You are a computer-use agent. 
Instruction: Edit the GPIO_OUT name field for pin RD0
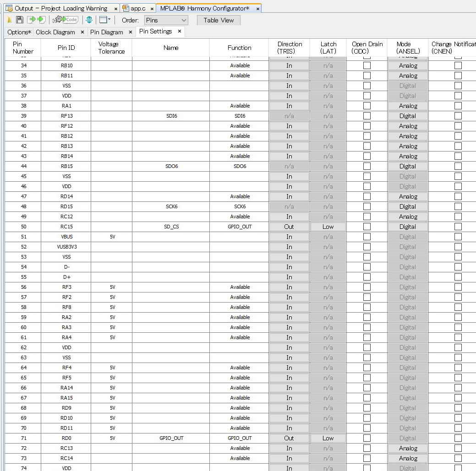171,438
